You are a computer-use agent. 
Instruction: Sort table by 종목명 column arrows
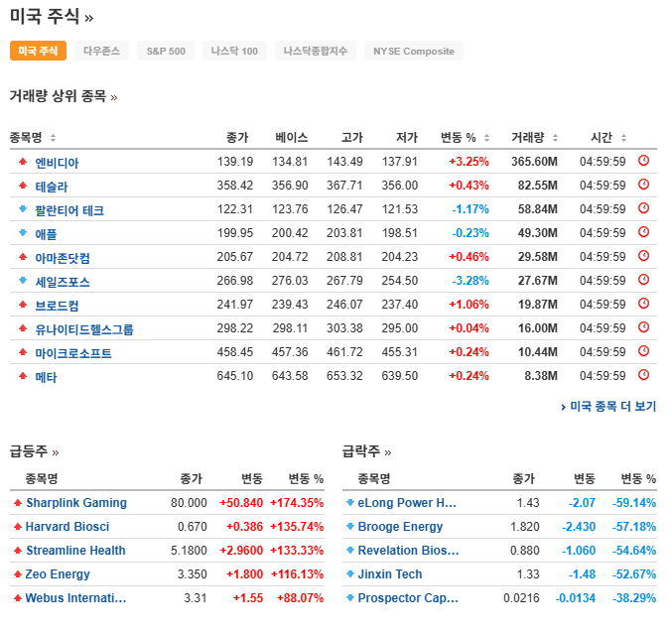click(x=54, y=138)
